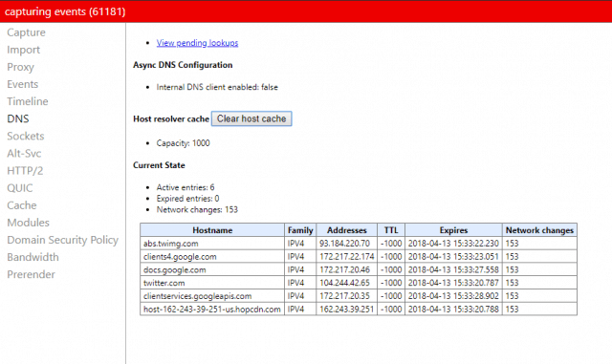Click the Family column header

pyautogui.click(x=300, y=230)
